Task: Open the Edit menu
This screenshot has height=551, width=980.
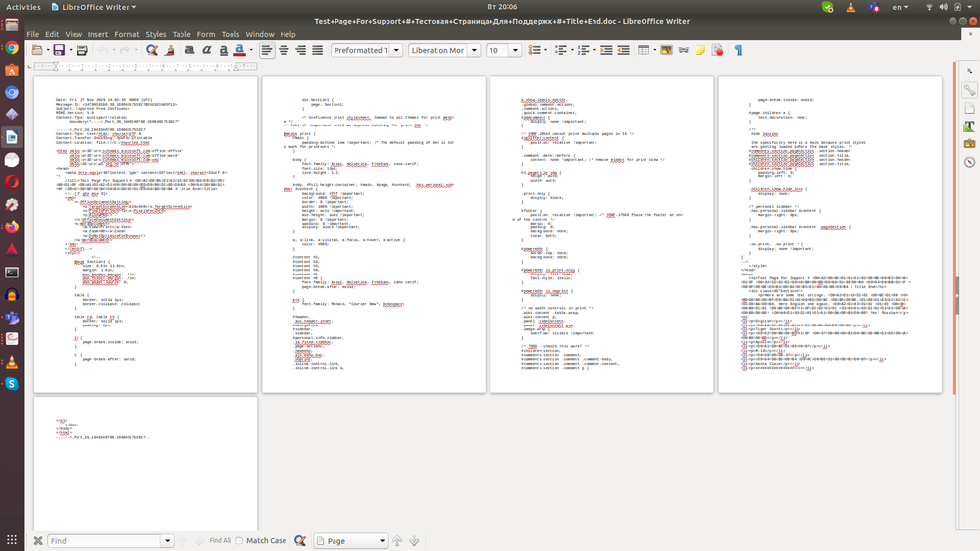Action: point(52,34)
